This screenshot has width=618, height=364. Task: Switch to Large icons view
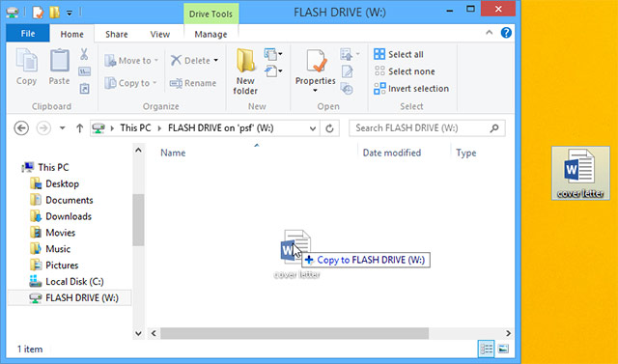pyautogui.click(x=503, y=349)
